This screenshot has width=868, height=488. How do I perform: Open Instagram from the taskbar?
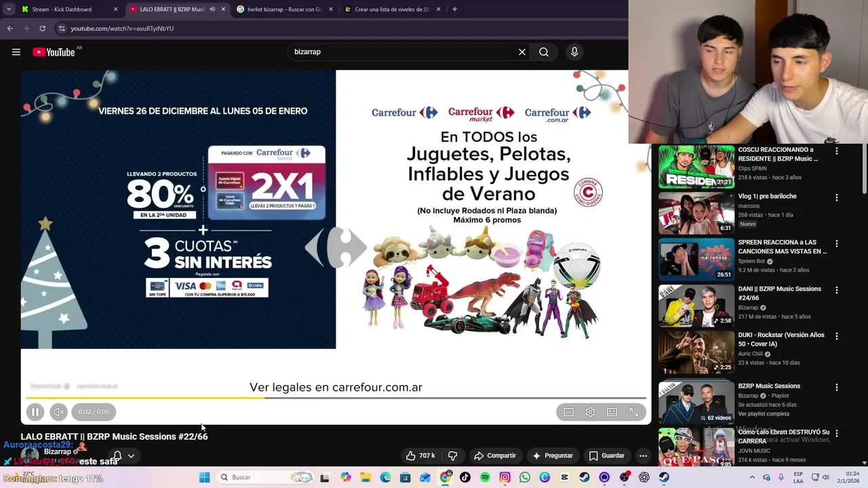pos(505,478)
